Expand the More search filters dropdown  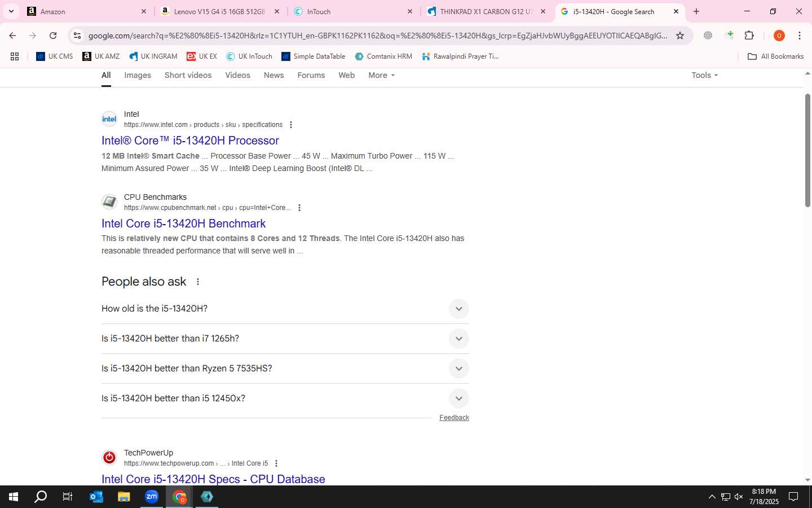(x=381, y=75)
